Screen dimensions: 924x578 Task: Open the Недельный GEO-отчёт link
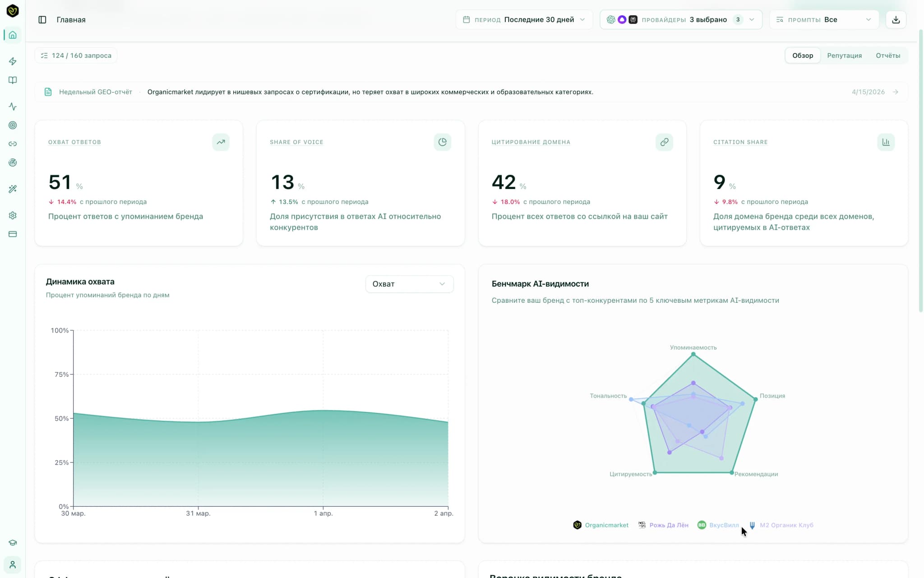[96, 92]
